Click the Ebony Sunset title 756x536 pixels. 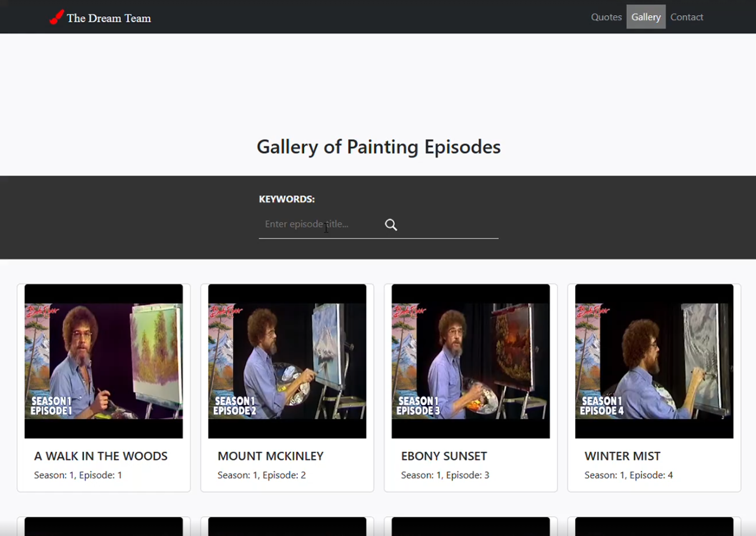coord(444,456)
